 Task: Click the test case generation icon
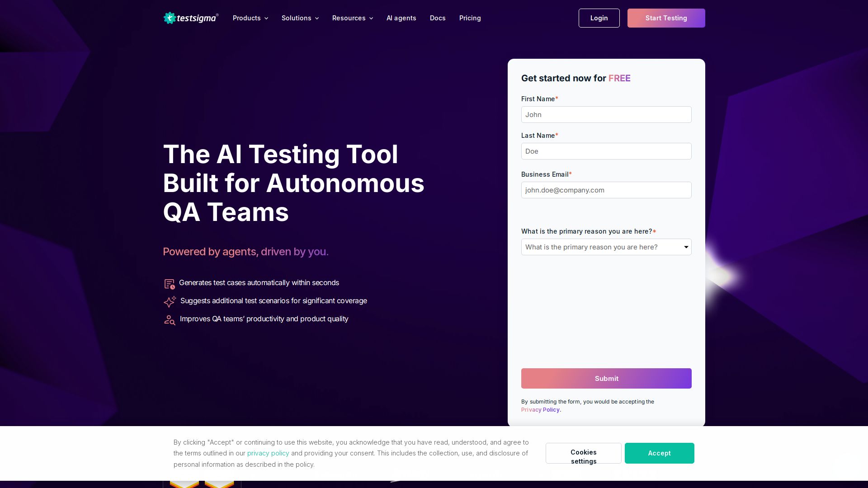point(169,284)
